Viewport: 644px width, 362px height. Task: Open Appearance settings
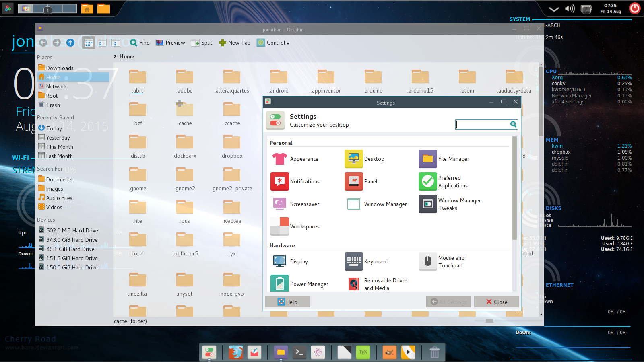pyautogui.click(x=295, y=159)
